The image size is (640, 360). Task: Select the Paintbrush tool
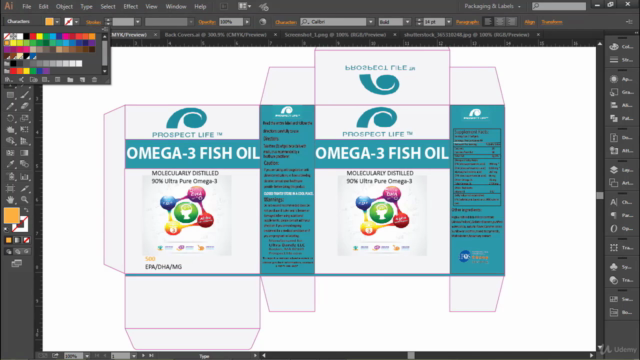pos(24,95)
